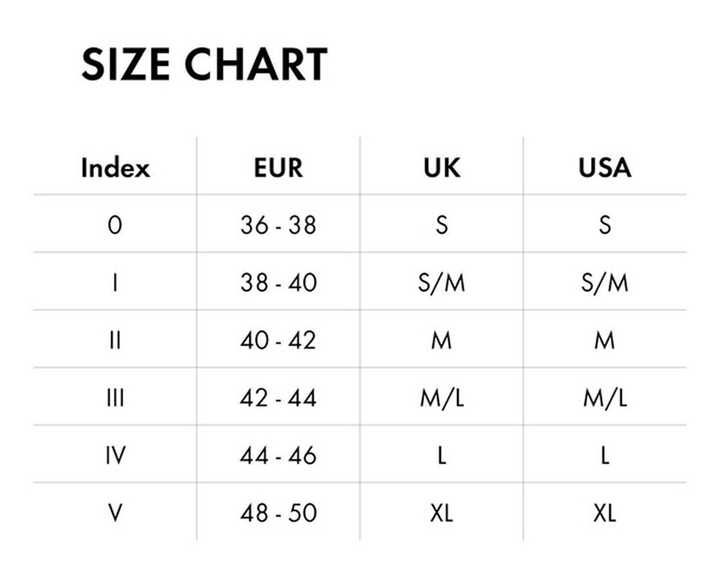Viewport: 720px width, 569px height.
Task: Select the EUR 36 - 38 cell
Action: (x=278, y=225)
